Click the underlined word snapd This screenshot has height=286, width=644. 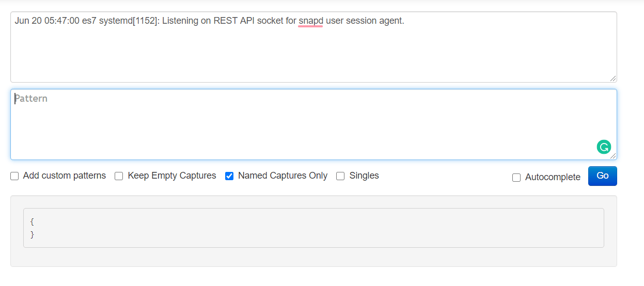click(311, 21)
